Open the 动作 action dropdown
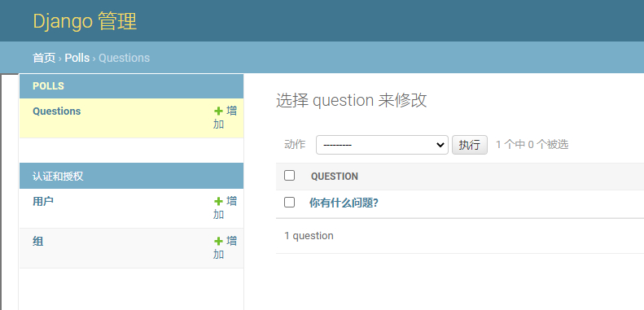The image size is (644, 310). (382, 145)
